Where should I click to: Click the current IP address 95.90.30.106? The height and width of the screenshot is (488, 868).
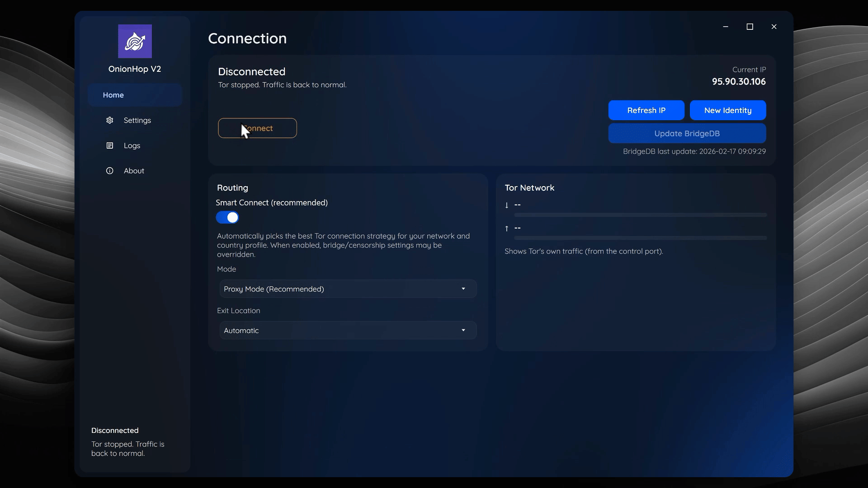click(738, 82)
